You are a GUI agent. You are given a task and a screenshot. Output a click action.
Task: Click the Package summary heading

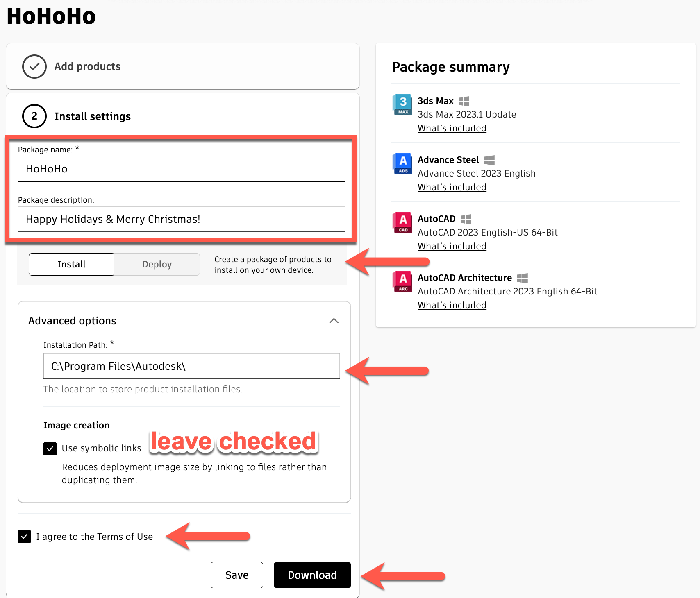pyautogui.click(x=451, y=67)
